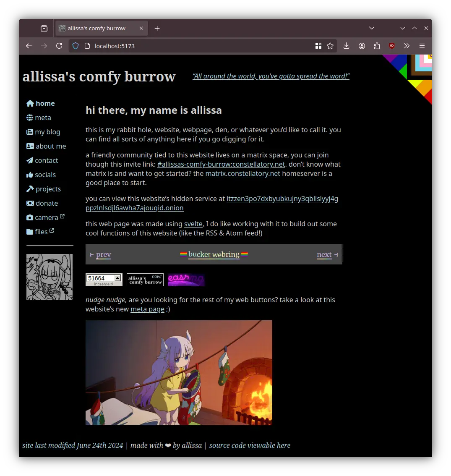Screen dimensions: 451x476
Task: Click the anime fireplace image
Action: tap(179, 373)
